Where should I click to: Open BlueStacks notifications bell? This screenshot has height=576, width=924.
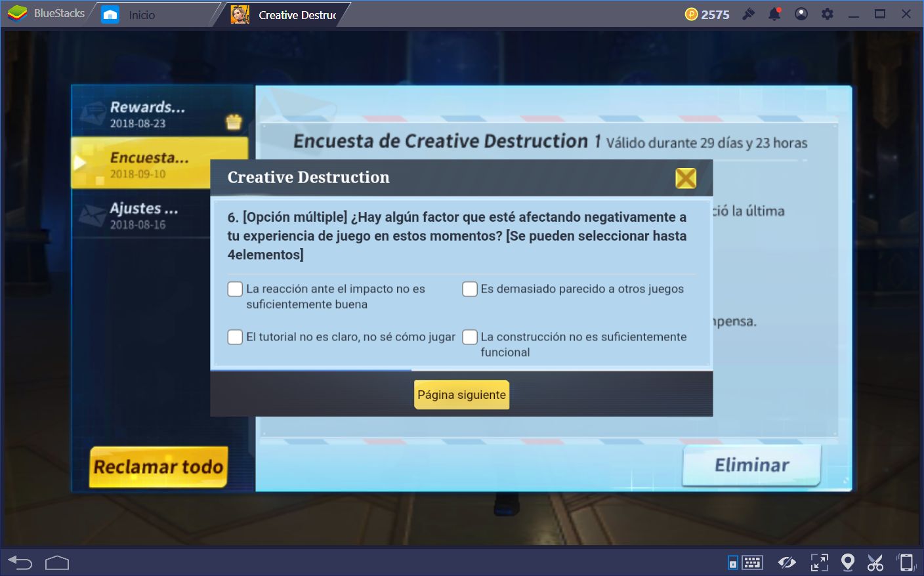[774, 14]
